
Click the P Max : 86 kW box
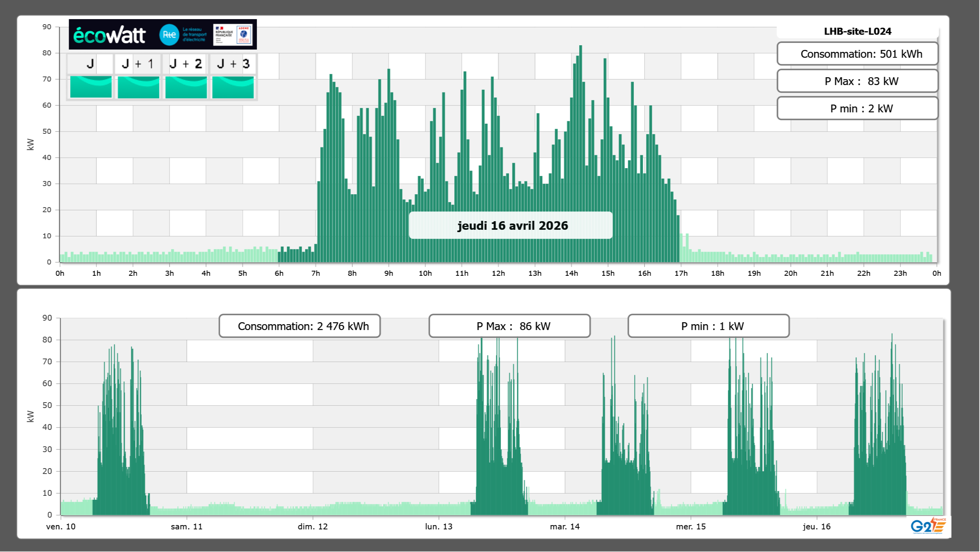pyautogui.click(x=509, y=326)
